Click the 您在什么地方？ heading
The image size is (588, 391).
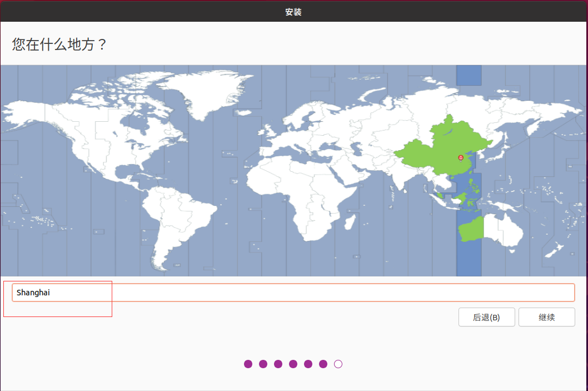(59, 44)
